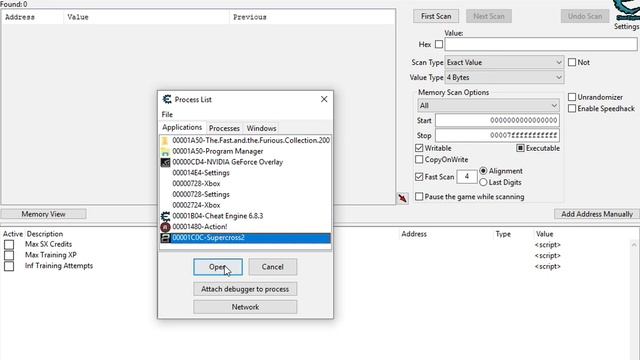Click the Stop address field
The image size is (640, 360).
coord(497,135)
